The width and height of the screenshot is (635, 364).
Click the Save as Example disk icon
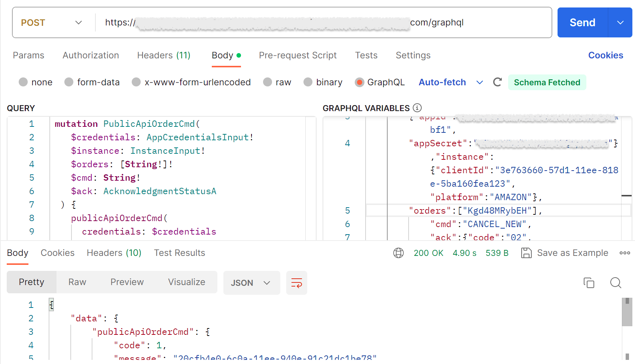(x=526, y=253)
